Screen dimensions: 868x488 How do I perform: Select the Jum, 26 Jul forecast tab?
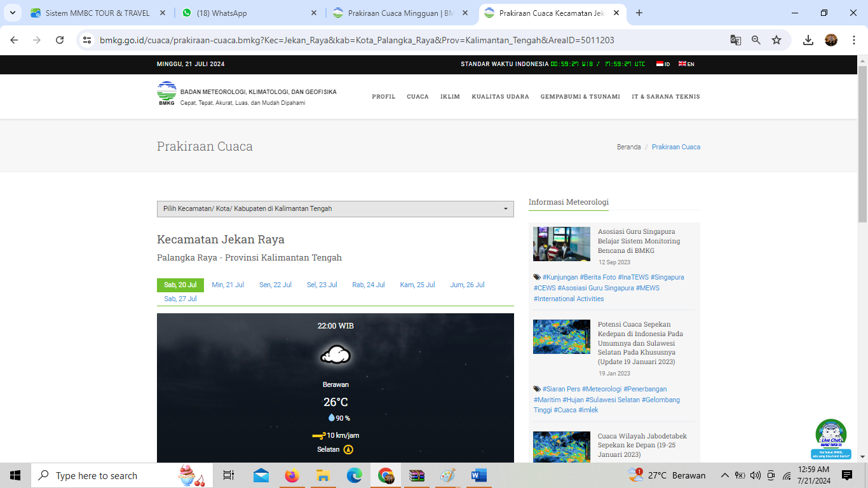467,285
